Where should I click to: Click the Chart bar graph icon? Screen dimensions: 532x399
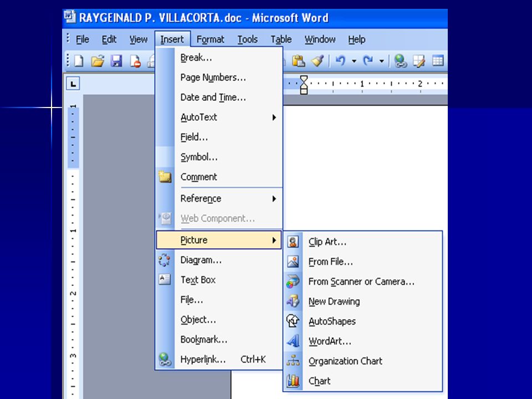[x=293, y=381]
